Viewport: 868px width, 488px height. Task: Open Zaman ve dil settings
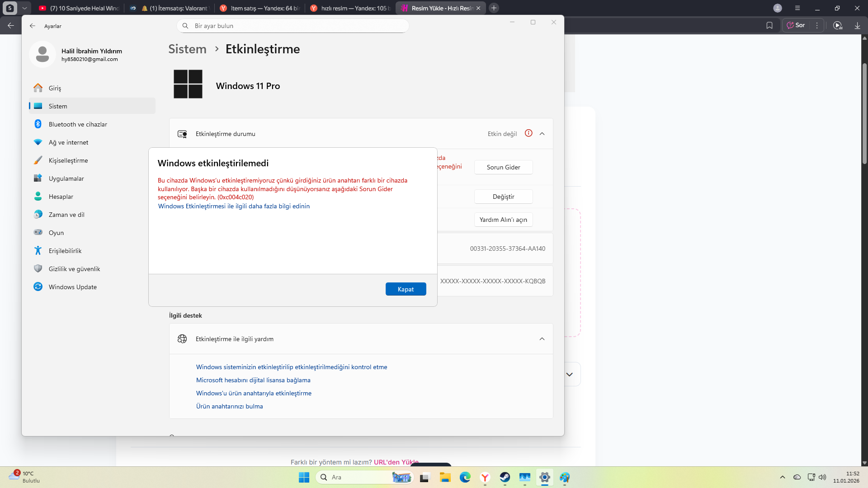coord(92,215)
